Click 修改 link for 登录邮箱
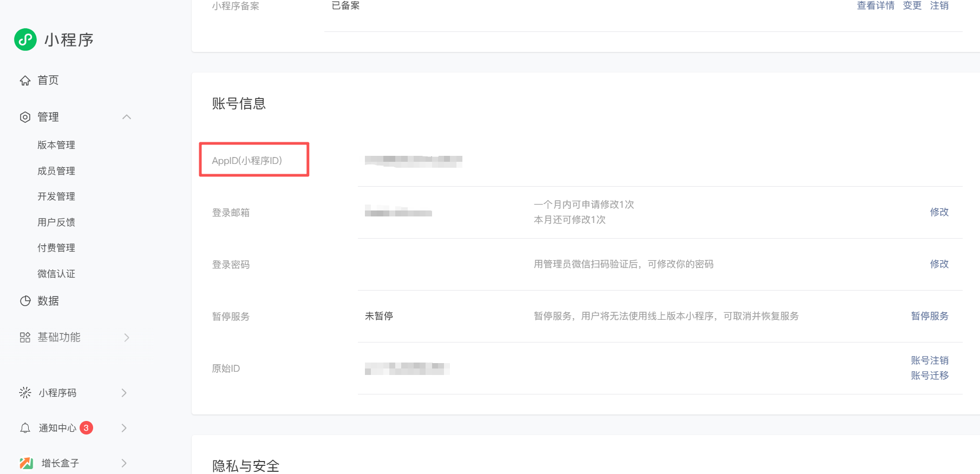The image size is (980, 474). tap(939, 212)
